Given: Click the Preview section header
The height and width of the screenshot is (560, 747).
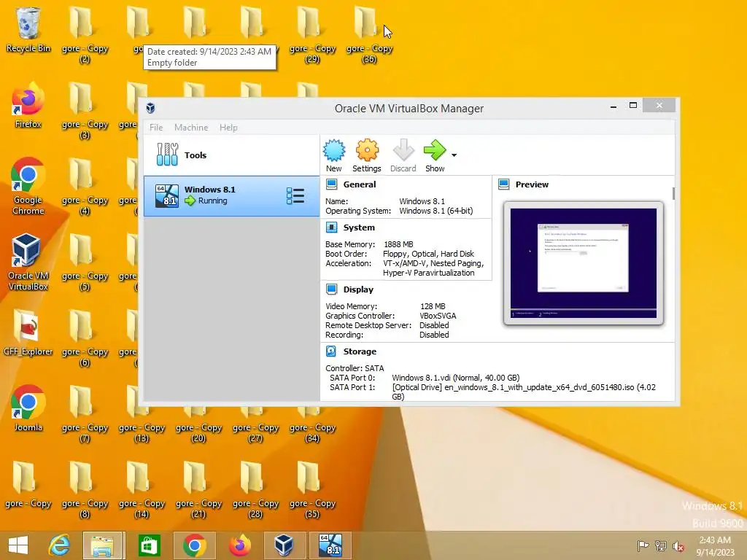Looking at the screenshot, I should [532, 184].
